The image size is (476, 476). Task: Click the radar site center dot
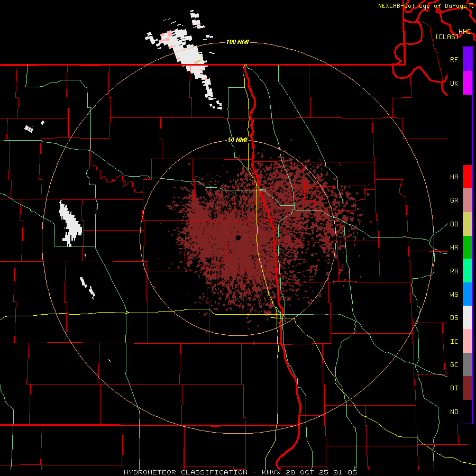238,238
